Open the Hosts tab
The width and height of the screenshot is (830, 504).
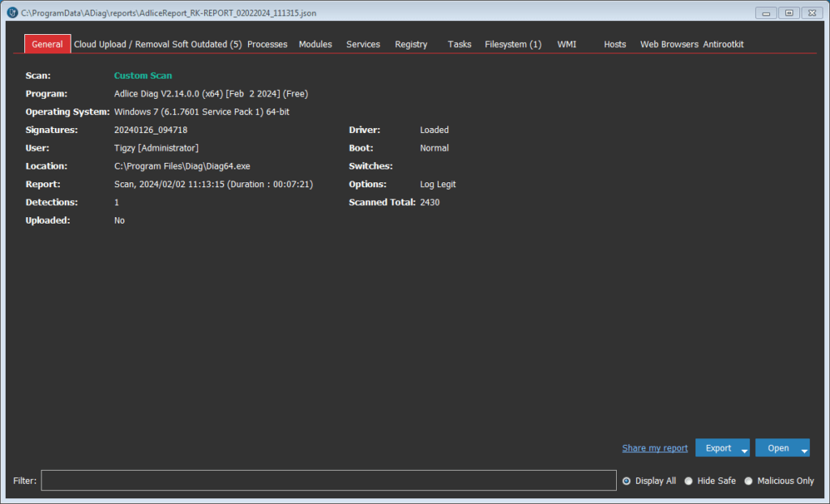pyautogui.click(x=615, y=45)
